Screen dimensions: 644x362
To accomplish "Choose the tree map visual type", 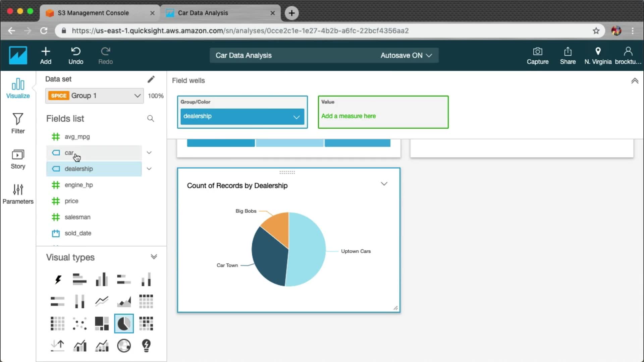I will (102, 323).
